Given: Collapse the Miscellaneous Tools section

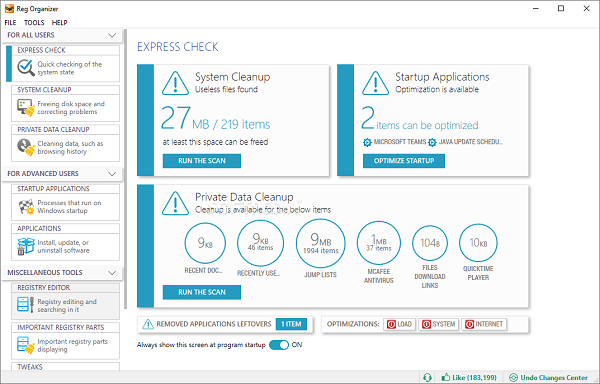Looking at the screenshot, I should tap(112, 273).
